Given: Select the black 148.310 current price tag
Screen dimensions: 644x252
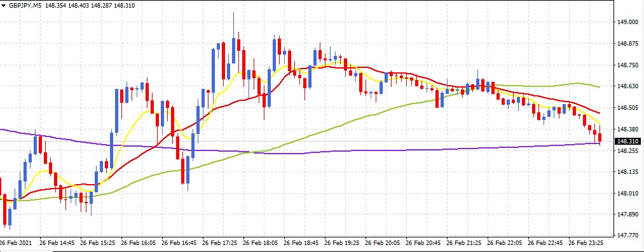Looking at the screenshot, I should point(628,142).
